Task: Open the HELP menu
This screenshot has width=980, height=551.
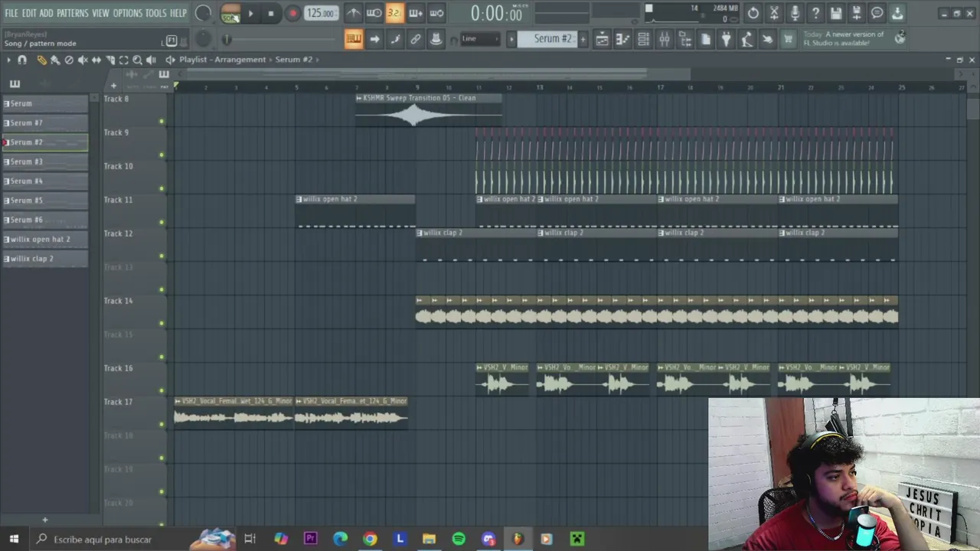Action: 178,13
